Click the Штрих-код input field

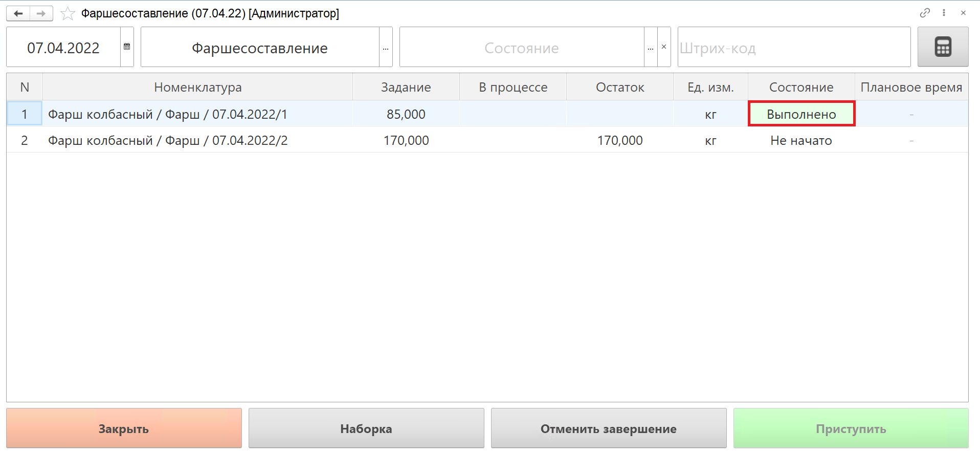point(793,48)
